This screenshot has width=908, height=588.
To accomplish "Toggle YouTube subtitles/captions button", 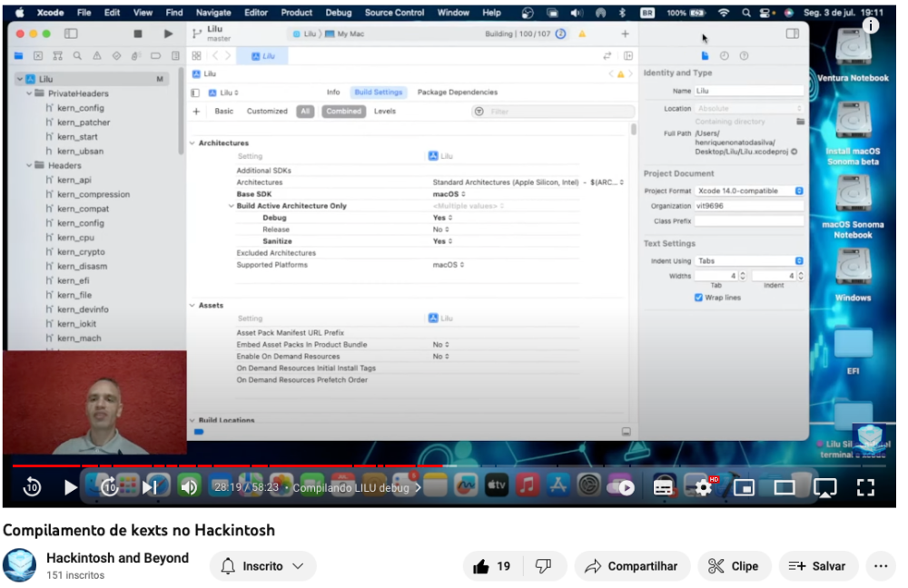I will (663, 488).
